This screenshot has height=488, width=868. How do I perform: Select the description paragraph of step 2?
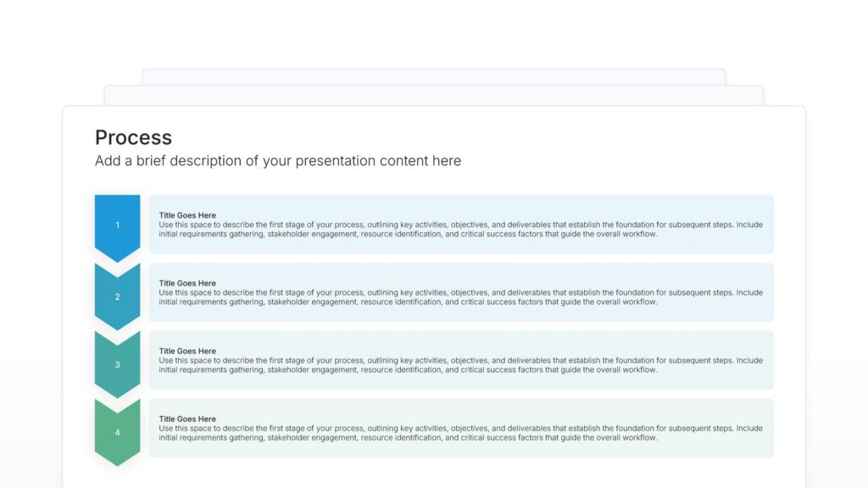click(x=460, y=297)
